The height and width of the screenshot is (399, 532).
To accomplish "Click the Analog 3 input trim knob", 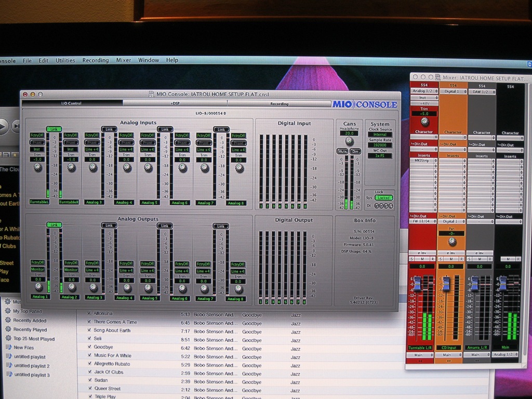I will click(x=92, y=167).
